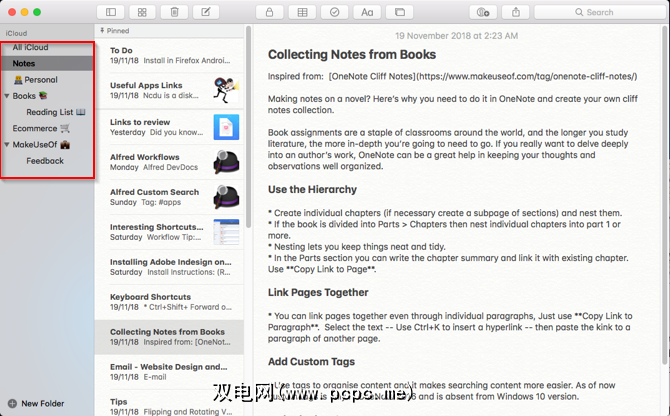Viewport: 670px width, 416px height.
Task: Click the Useful Apps Links thumbnail
Action: (x=226, y=91)
